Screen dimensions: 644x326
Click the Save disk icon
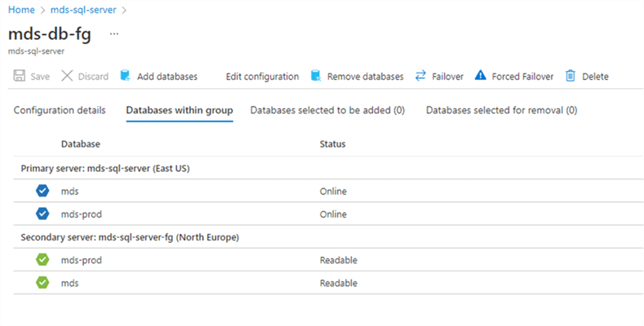20,76
